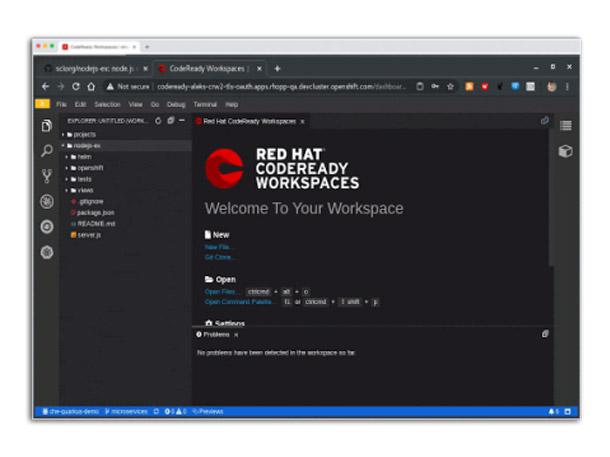The width and height of the screenshot is (610, 457).
Task: Go to the browser home page
Action: coord(91,86)
